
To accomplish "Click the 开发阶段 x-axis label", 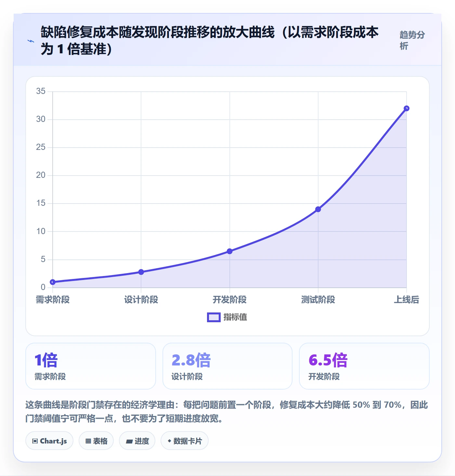I will pos(229,299).
